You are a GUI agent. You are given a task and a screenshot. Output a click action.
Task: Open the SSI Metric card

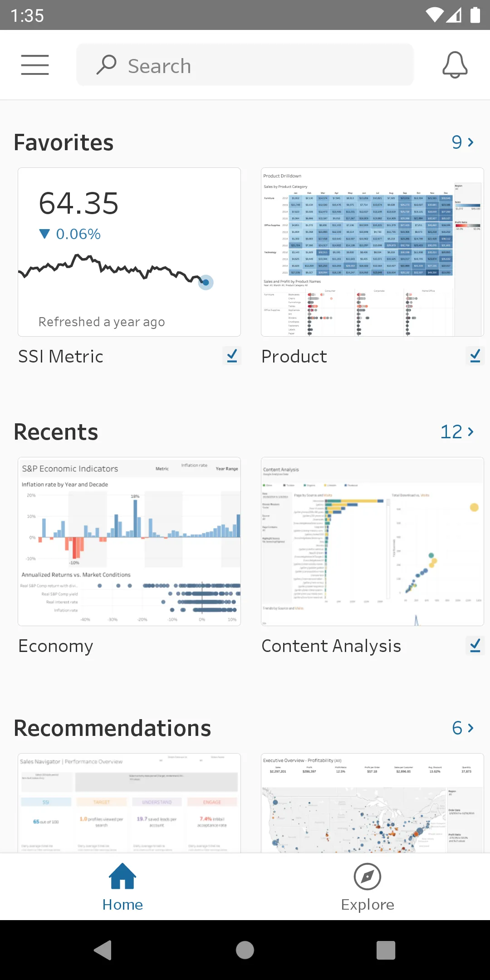[129, 252]
